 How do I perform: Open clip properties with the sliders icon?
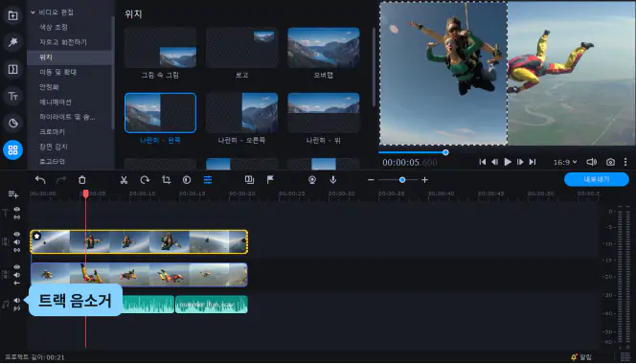[x=208, y=180]
